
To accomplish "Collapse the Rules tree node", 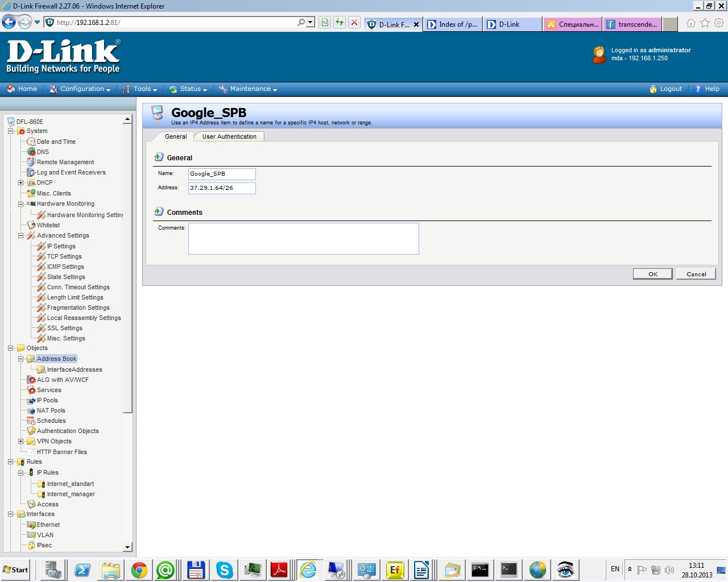I will [x=10, y=462].
